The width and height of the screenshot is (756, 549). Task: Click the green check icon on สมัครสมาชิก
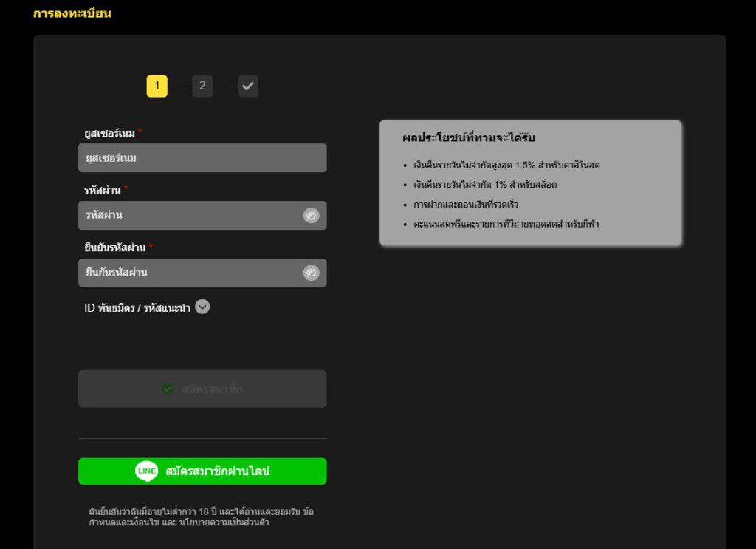coord(168,389)
